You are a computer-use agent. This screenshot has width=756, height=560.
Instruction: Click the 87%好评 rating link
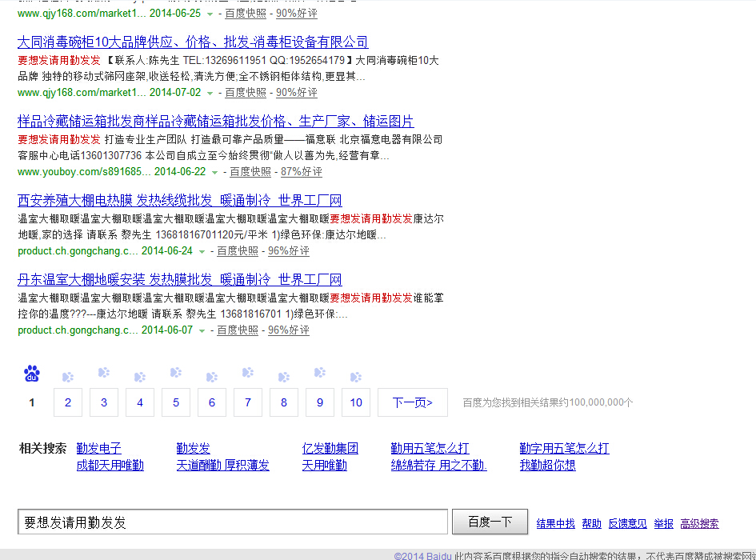pyautogui.click(x=302, y=172)
